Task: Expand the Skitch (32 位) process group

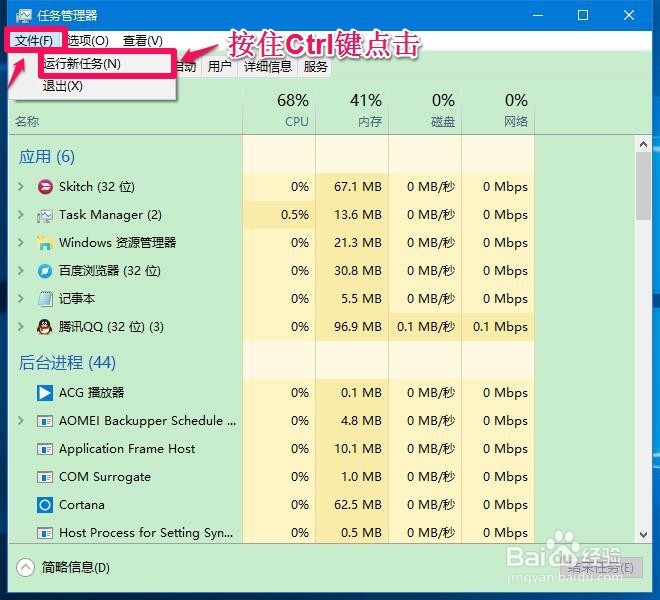Action: click(x=21, y=187)
